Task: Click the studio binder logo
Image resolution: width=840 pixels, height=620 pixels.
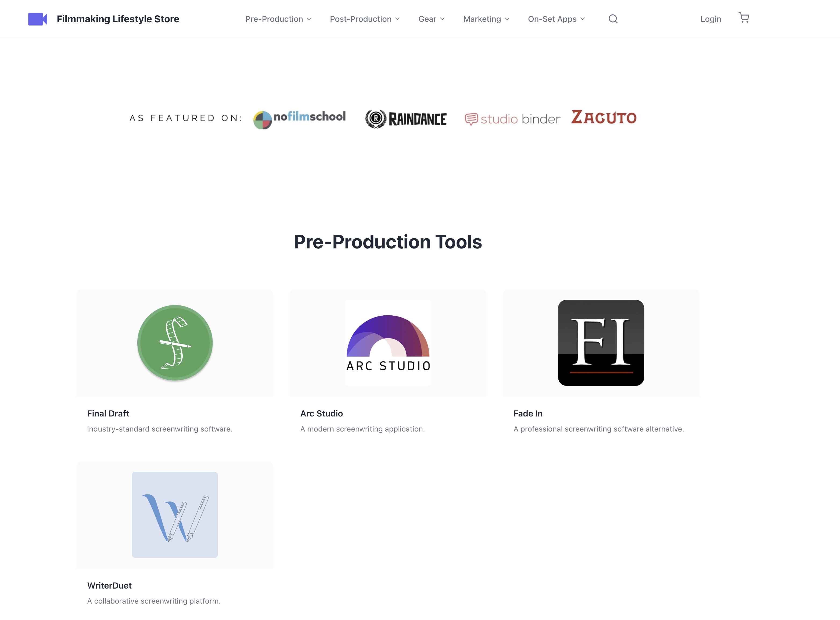Action: point(512,119)
